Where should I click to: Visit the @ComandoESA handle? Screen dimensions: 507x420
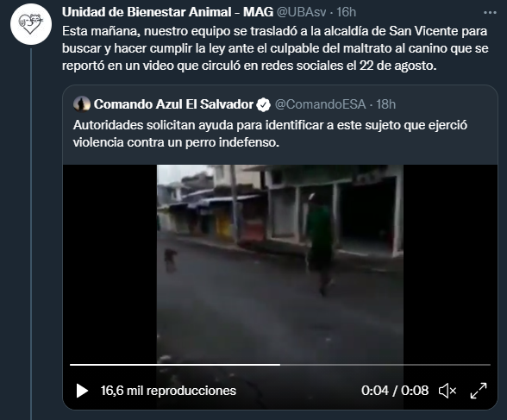pyautogui.click(x=320, y=104)
